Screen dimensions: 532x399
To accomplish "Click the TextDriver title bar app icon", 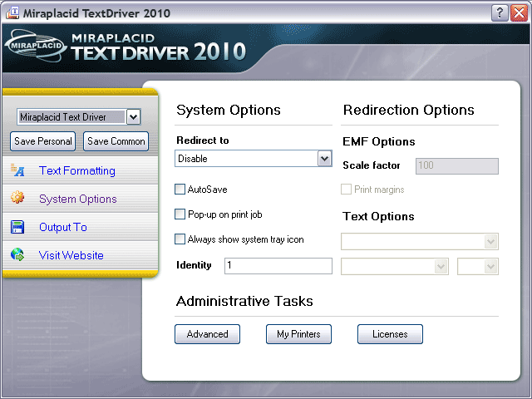I will [12, 12].
